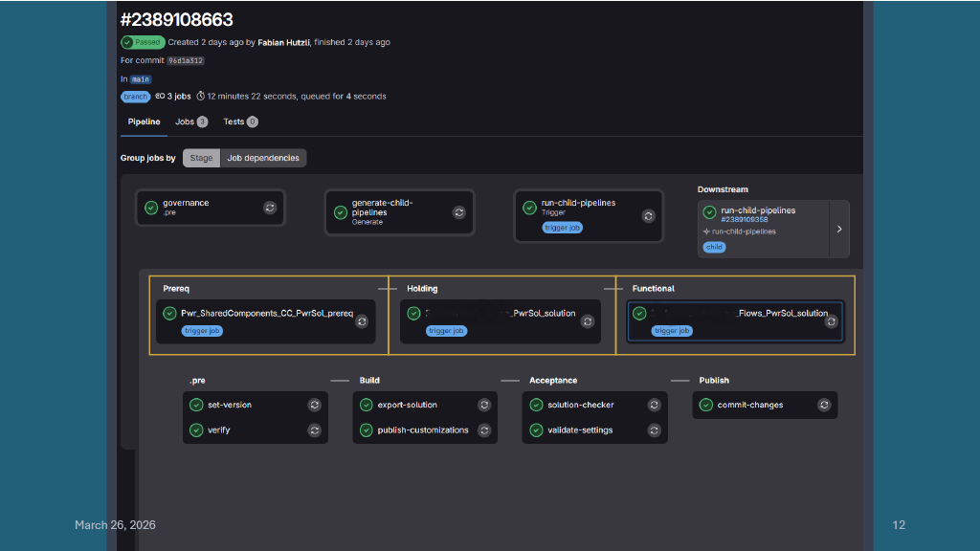
Task: Open the downstream pipeline #2389108358 link
Action: click(745, 220)
